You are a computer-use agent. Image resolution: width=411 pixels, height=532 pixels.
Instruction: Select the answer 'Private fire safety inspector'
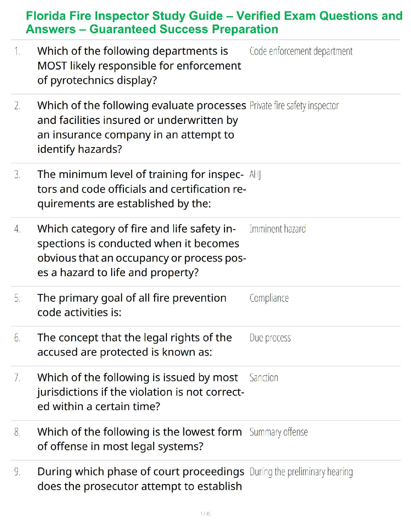click(x=294, y=106)
